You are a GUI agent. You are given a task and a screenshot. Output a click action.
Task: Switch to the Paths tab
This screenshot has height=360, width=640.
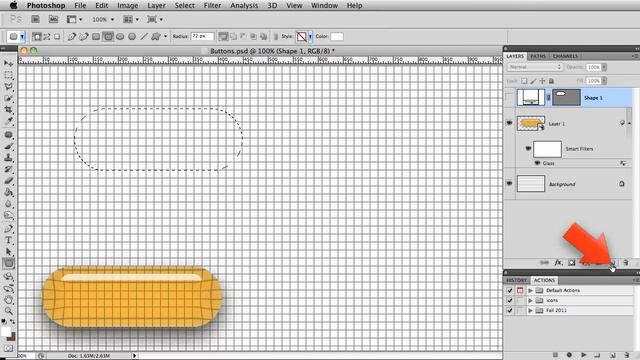coord(538,56)
